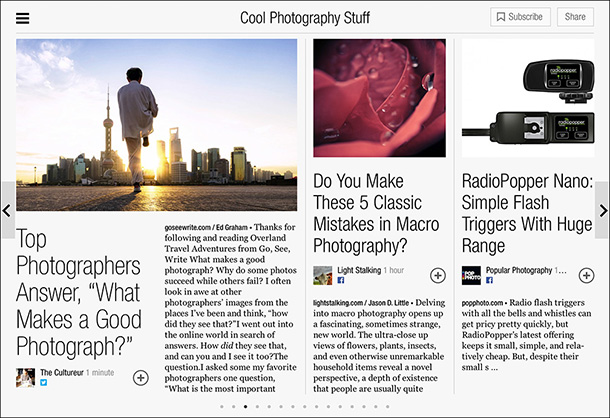Click Popular Photography source name
Image resolution: width=610 pixels, height=418 pixels.
519,270
